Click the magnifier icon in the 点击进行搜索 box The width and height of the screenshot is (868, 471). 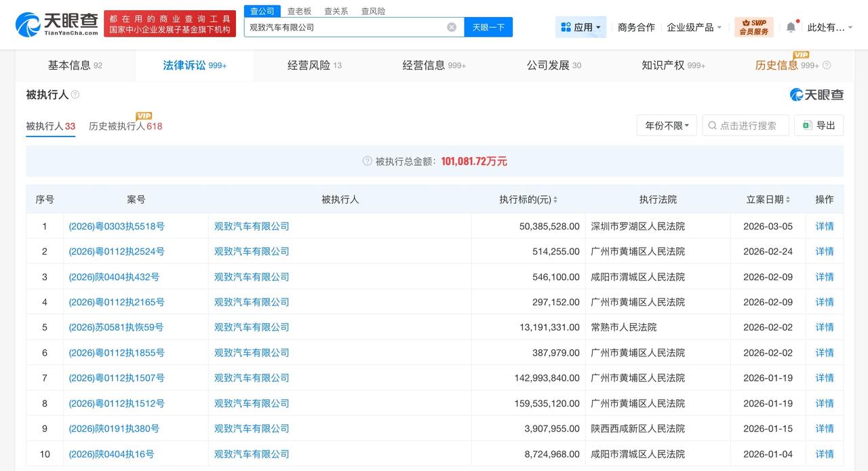coord(712,125)
